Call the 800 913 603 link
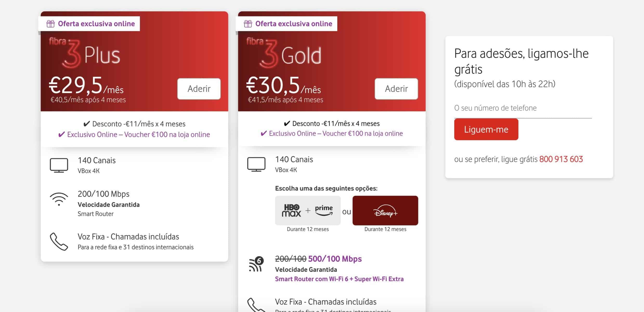Image resolution: width=644 pixels, height=312 pixels. [x=561, y=159]
